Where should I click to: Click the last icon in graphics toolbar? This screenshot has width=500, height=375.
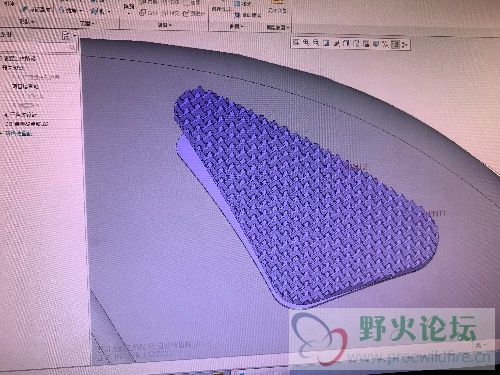coord(404,44)
